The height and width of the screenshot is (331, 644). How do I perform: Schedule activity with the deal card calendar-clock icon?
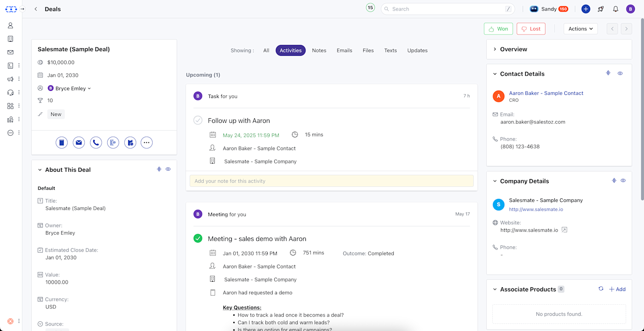click(130, 143)
